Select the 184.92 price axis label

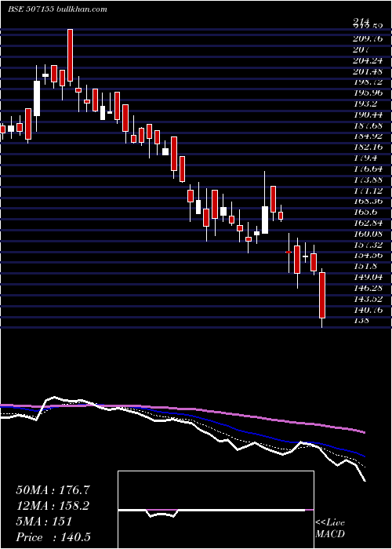[367, 136]
